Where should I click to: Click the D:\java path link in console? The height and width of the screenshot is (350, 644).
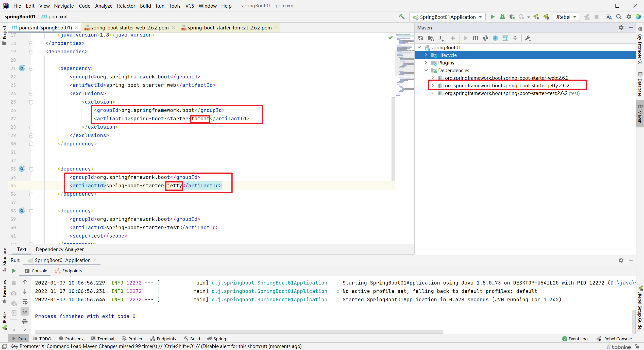point(623,283)
